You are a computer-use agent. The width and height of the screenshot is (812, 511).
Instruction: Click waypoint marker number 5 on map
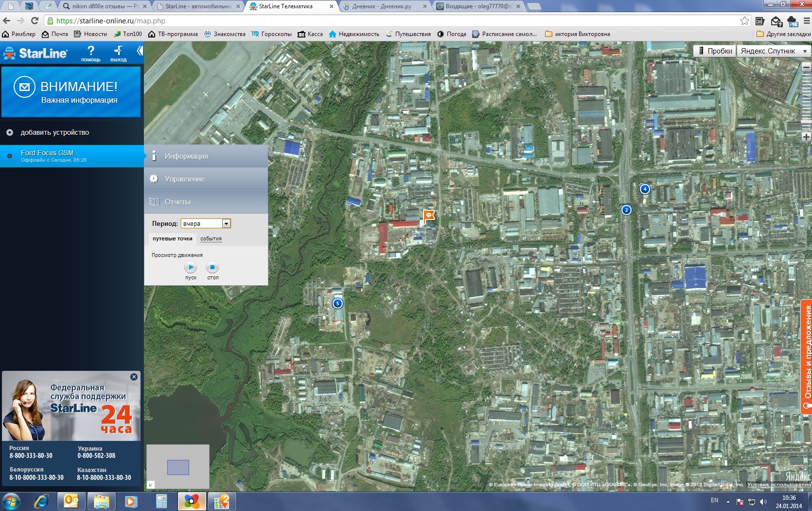coord(337,303)
